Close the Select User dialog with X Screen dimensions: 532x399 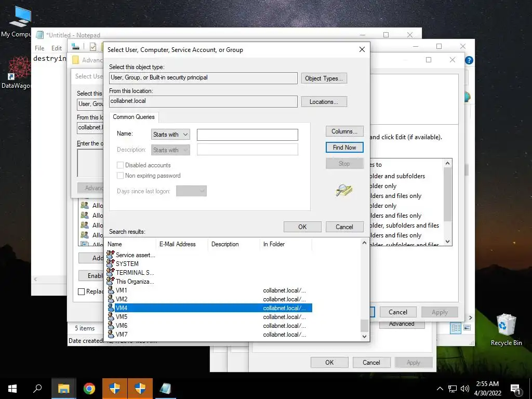point(362,49)
